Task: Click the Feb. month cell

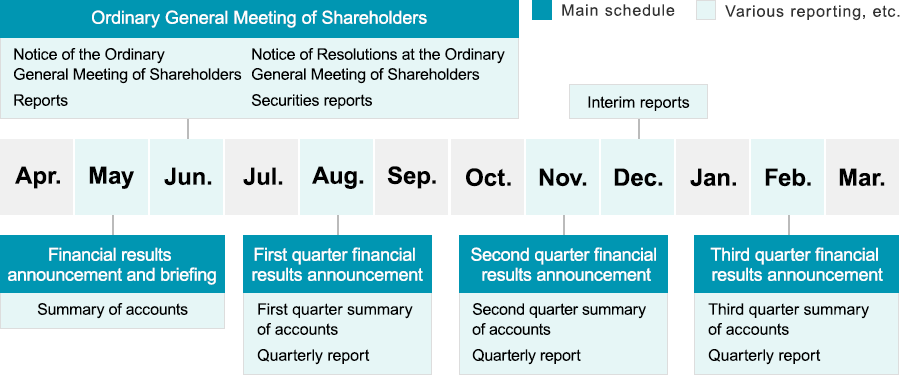Action: click(x=788, y=177)
